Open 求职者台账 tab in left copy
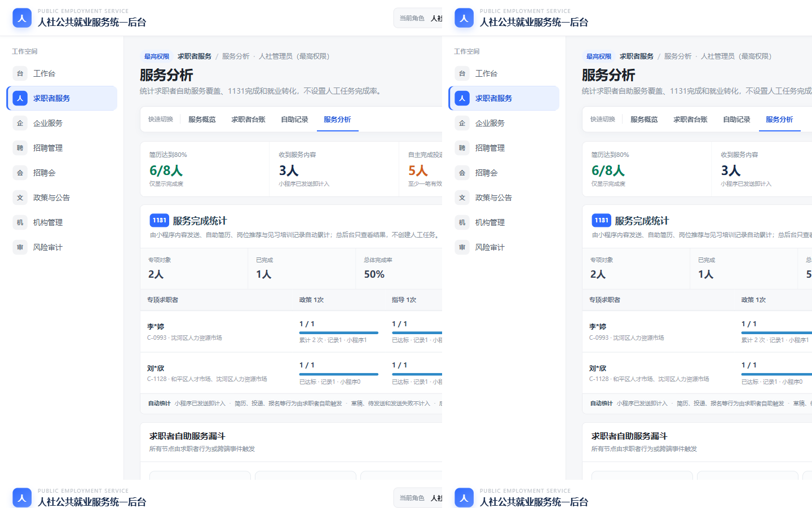This screenshot has width=812, height=508. click(x=248, y=120)
